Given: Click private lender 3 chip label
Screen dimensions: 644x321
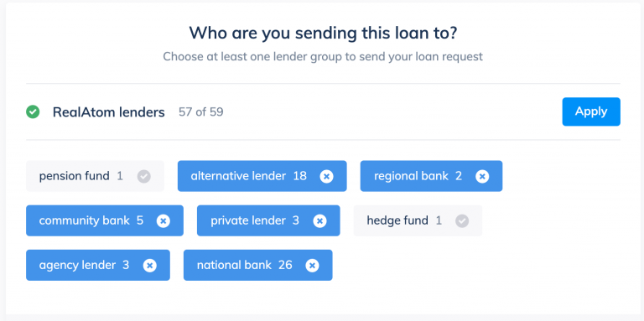Looking at the screenshot, I should click(x=255, y=220).
